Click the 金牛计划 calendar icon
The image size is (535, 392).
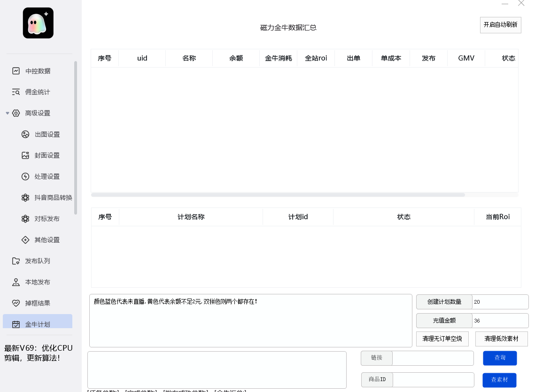tap(16, 324)
